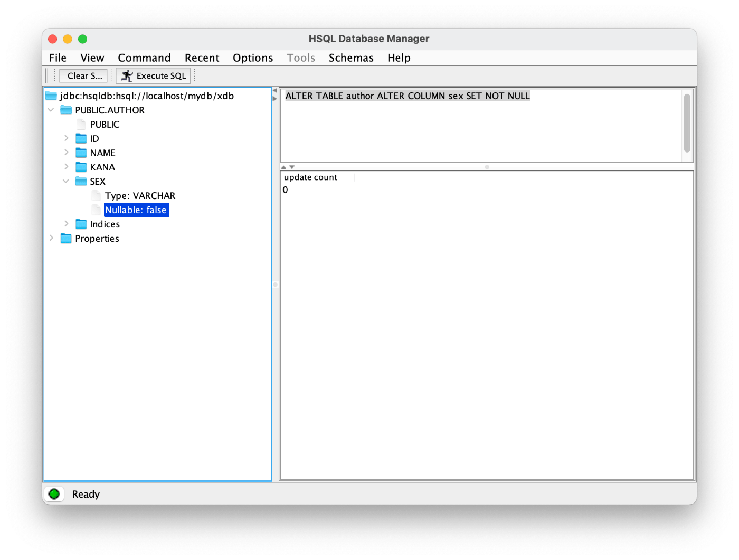Click the down arrow on the horizontal divider
This screenshot has width=739, height=560.
coord(292,167)
